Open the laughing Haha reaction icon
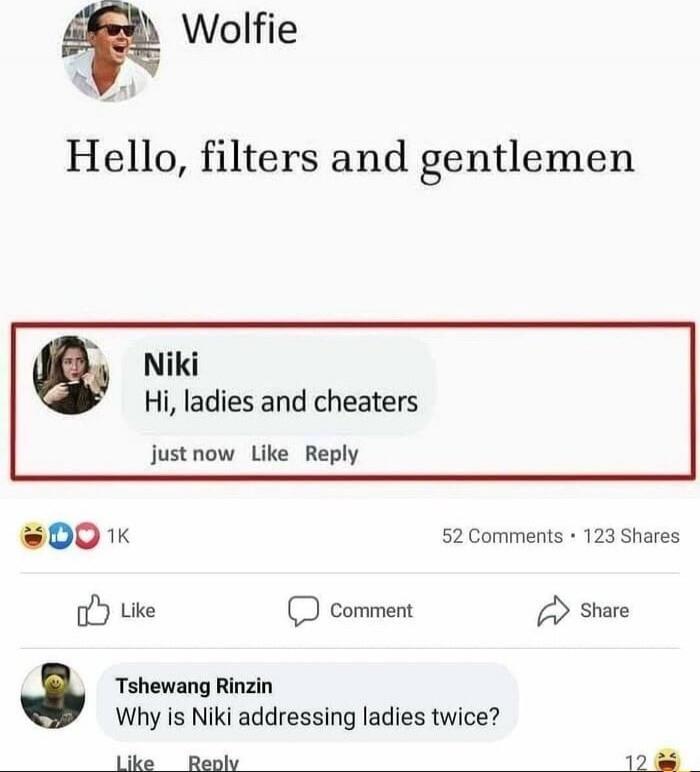 click(33, 536)
